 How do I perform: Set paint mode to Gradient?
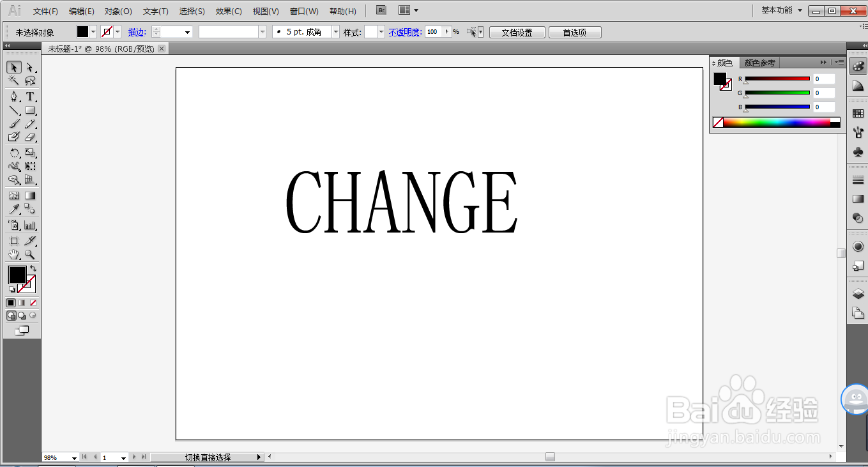pos(22,303)
